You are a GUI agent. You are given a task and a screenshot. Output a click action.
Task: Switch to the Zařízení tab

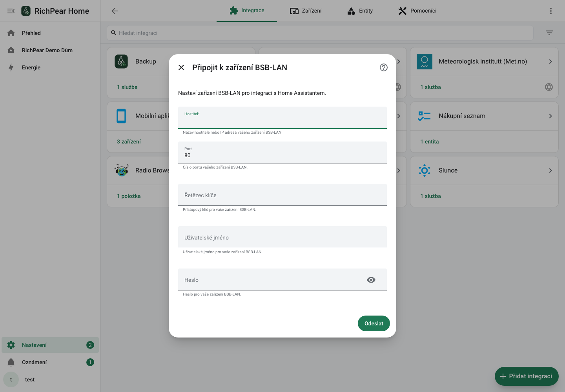pyautogui.click(x=306, y=11)
